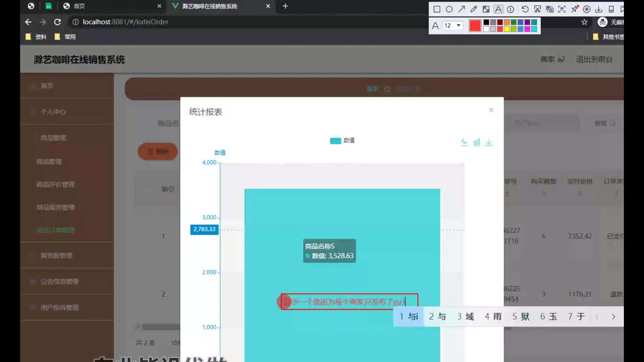644x362 pixels.
Task: Click the text recognition scan icon
Action: (x=562, y=9)
